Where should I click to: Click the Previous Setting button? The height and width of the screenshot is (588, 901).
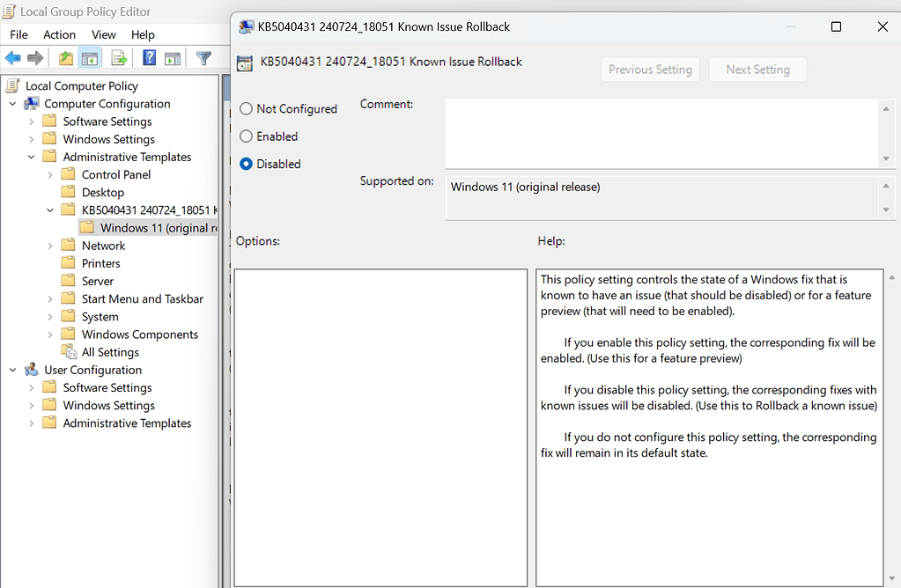(x=650, y=70)
